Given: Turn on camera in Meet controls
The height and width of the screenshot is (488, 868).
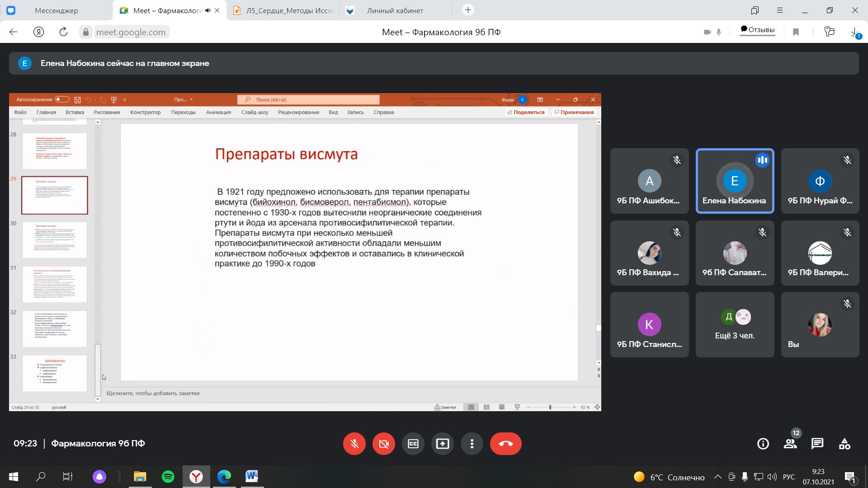Looking at the screenshot, I should point(384,444).
